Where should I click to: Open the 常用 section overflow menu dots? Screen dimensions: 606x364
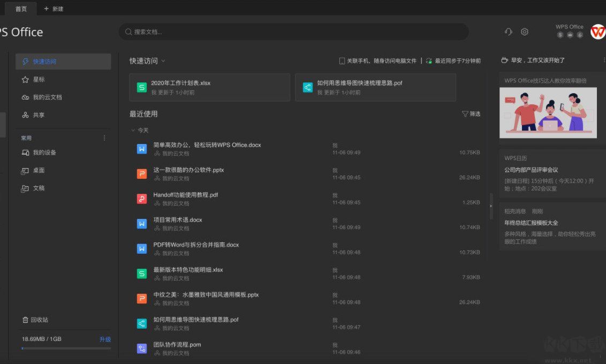pyautogui.click(x=104, y=138)
